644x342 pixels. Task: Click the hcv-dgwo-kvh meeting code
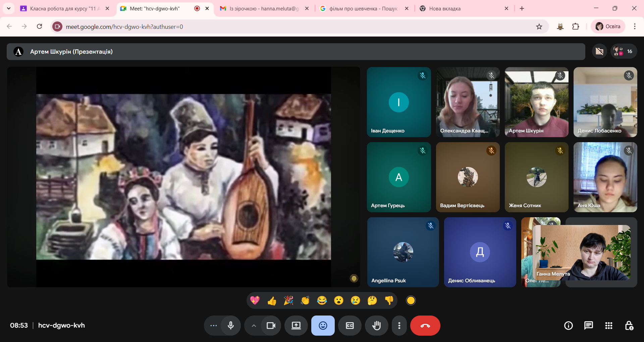[x=61, y=326]
